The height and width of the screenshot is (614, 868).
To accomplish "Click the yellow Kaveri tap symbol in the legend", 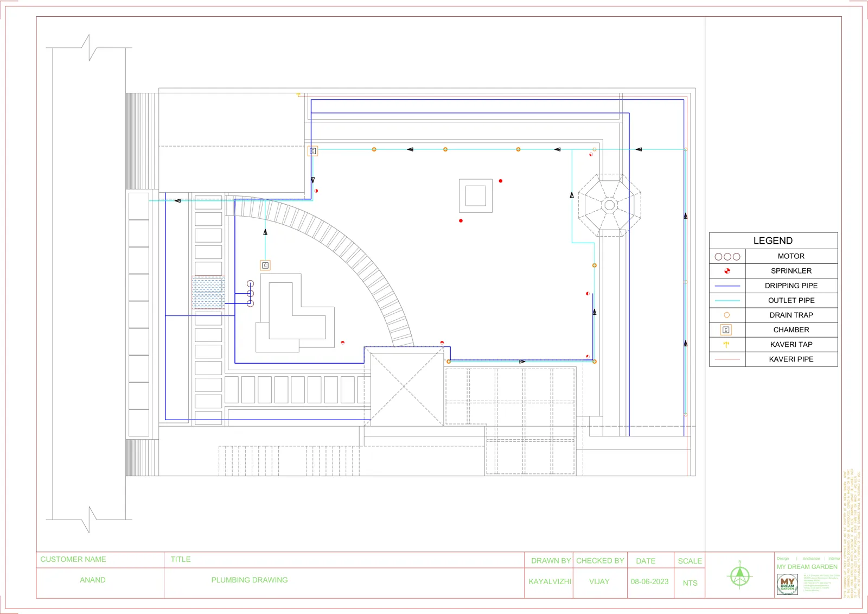I will [x=726, y=344].
